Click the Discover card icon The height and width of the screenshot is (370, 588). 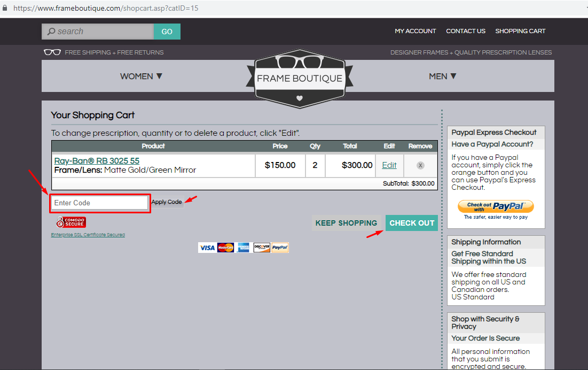coord(261,248)
